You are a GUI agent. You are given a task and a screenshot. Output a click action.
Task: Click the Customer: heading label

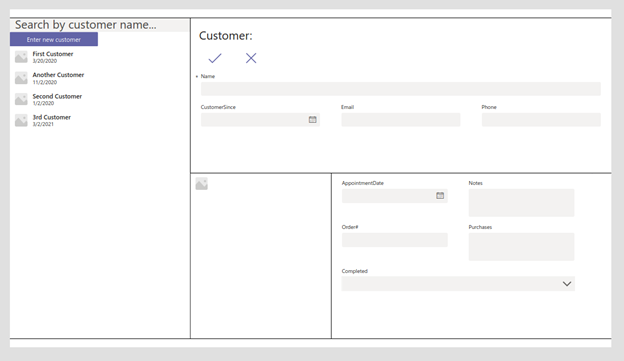pos(226,36)
